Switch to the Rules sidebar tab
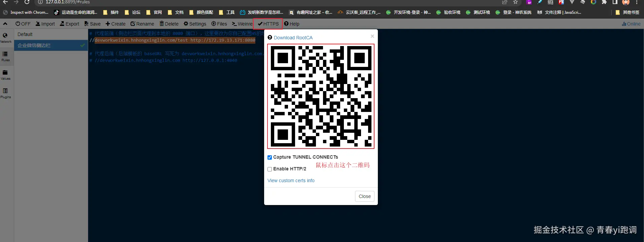 5,56
